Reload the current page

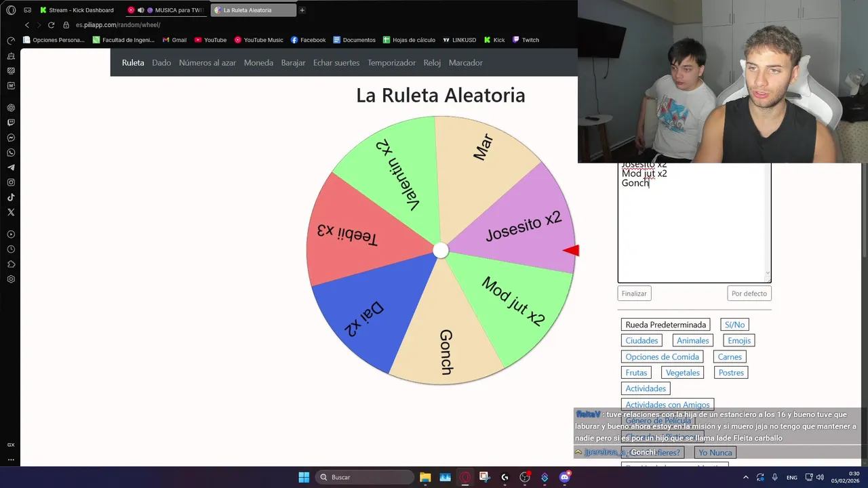tap(51, 25)
